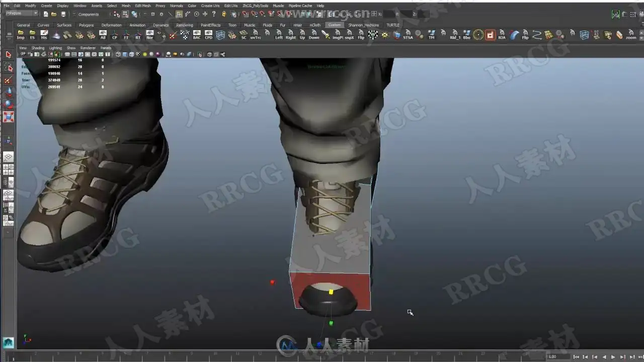
Task: Click the CPD shelf button
Action: pyautogui.click(x=208, y=35)
